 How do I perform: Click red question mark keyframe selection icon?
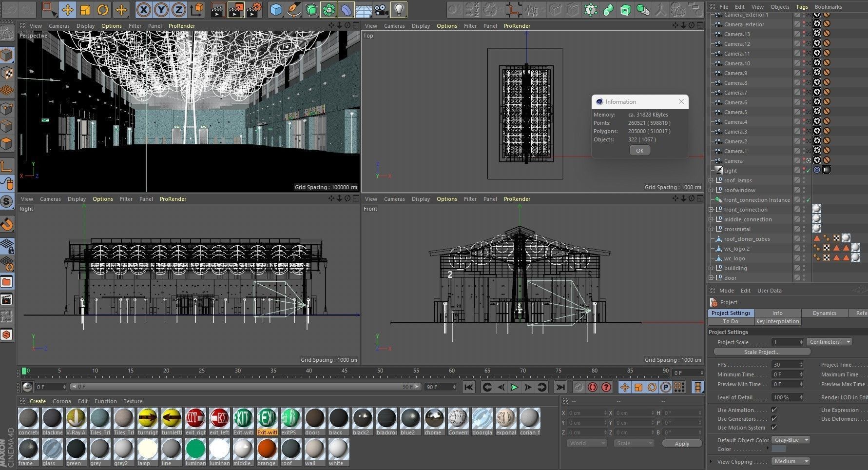point(606,387)
